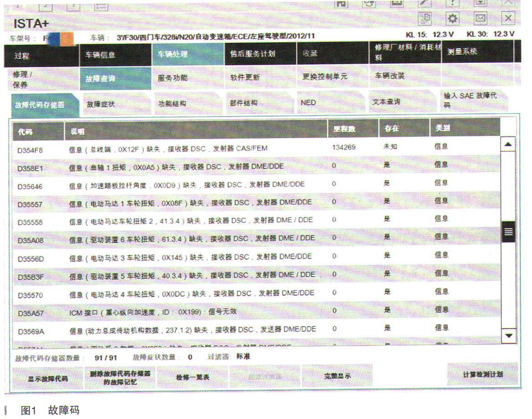
Task: Select the 修理 / 保养 submenu
Action: click(x=43, y=79)
